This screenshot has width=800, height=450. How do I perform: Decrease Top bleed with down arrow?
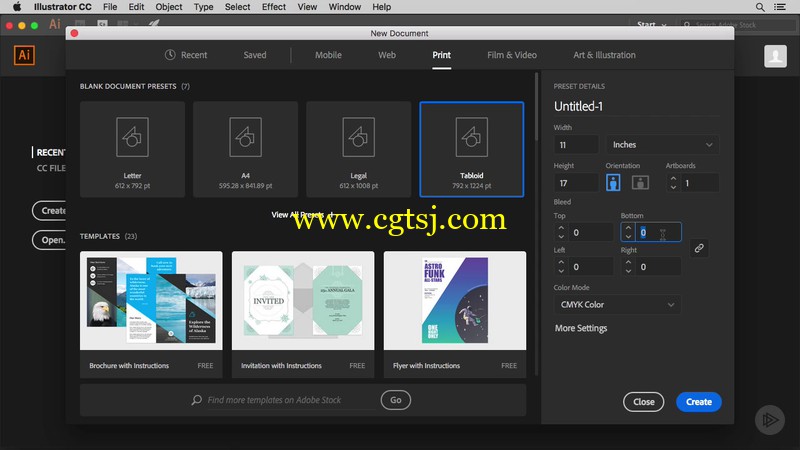pos(561,237)
